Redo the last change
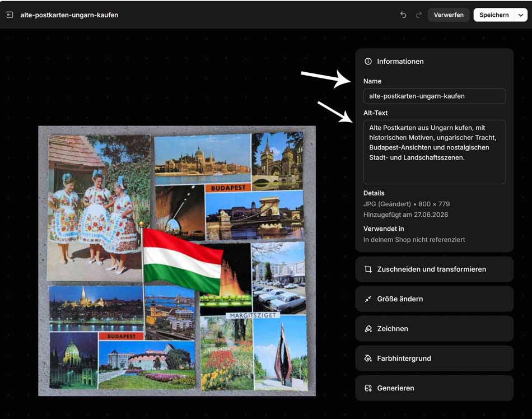 (419, 15)
